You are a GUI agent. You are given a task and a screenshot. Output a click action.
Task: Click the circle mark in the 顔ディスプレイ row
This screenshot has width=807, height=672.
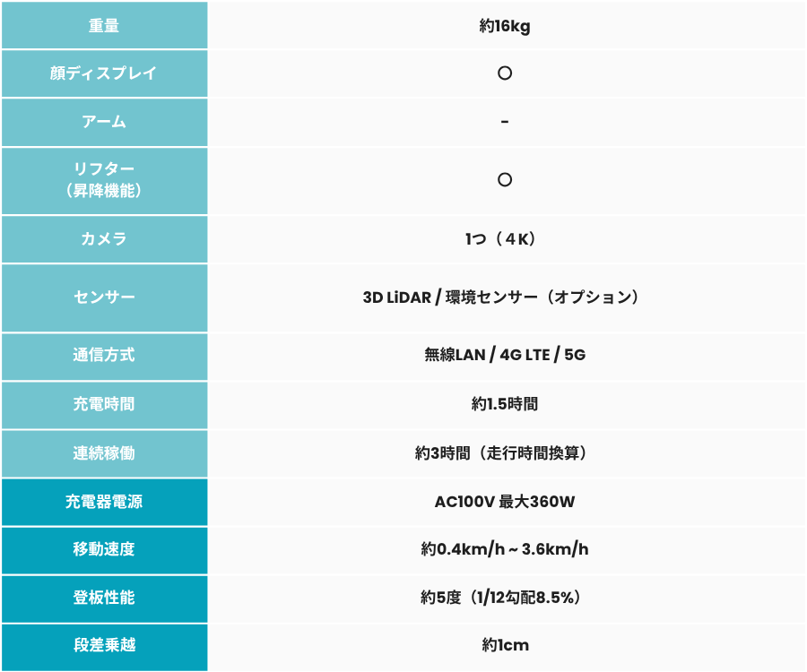(505, 73)
